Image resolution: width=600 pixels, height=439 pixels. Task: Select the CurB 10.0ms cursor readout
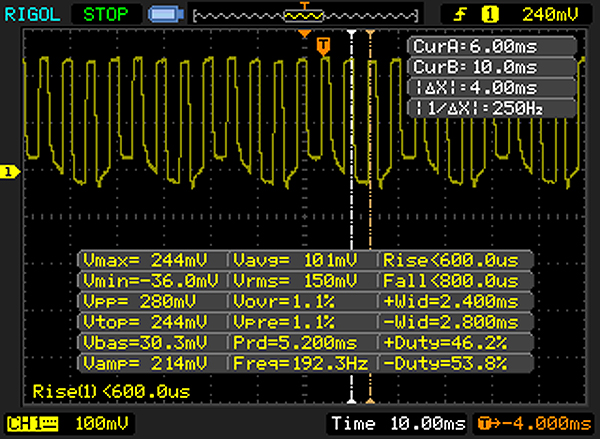coord(492,66)
